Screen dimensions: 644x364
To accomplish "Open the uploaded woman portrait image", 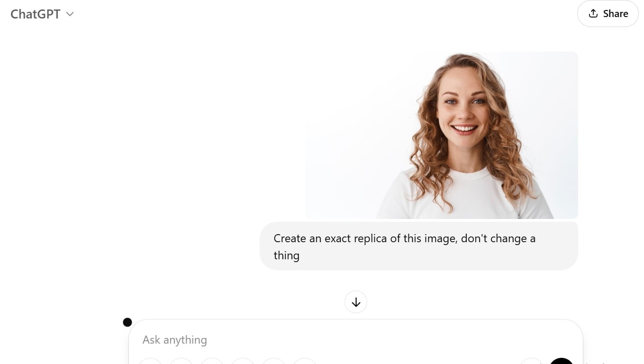I will (x=442, y=135).
